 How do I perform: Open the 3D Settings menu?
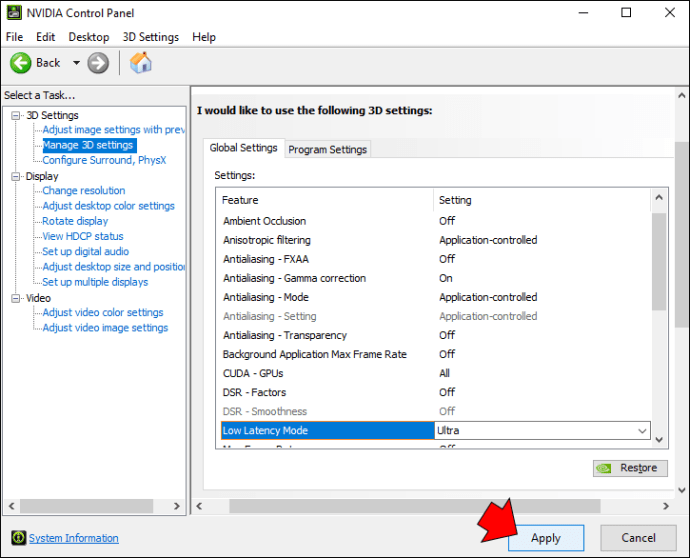(x=150, y=37)
